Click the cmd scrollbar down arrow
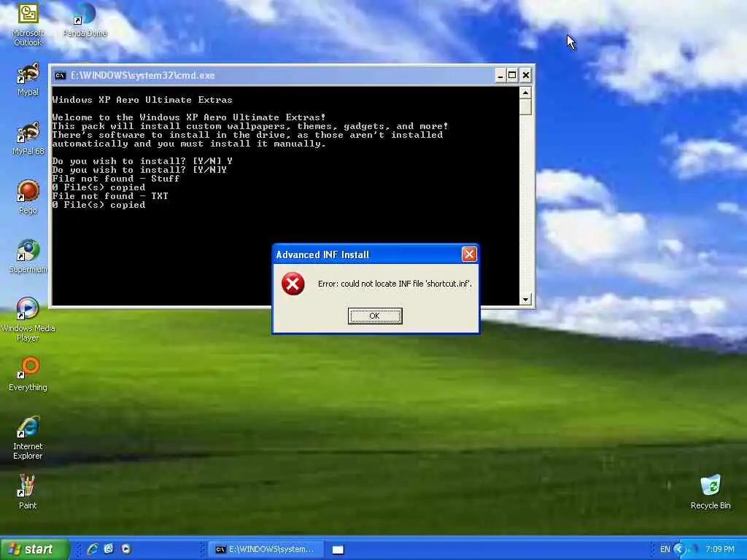Image resolution: width=747 pixels, height=560 pixels. coord(525,300)
